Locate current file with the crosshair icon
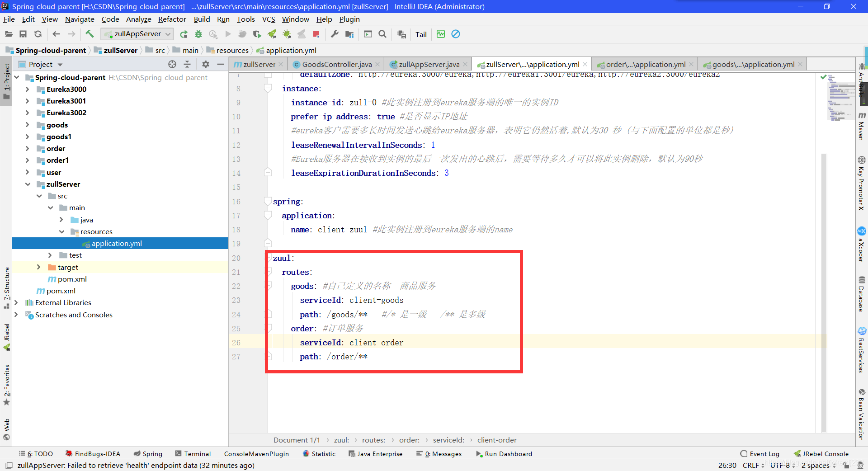Image resolution: width=868 pixels, height=471 pixels. pyautogui.click(x=172, y=64)
